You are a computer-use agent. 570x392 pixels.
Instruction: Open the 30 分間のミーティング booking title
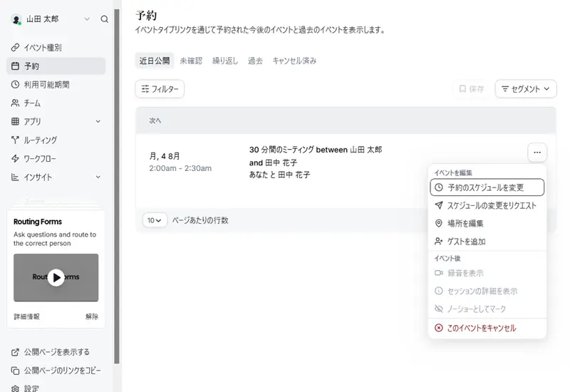point(316,156)
